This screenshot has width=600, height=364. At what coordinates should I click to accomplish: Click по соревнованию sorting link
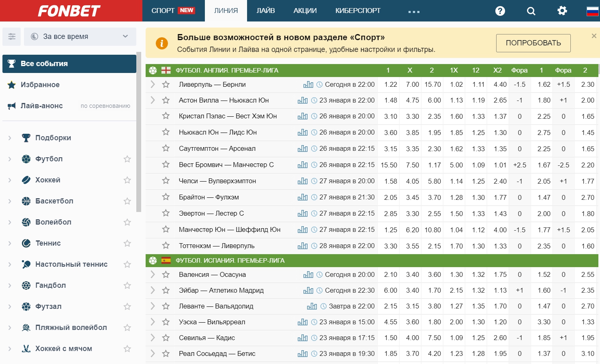105,106
